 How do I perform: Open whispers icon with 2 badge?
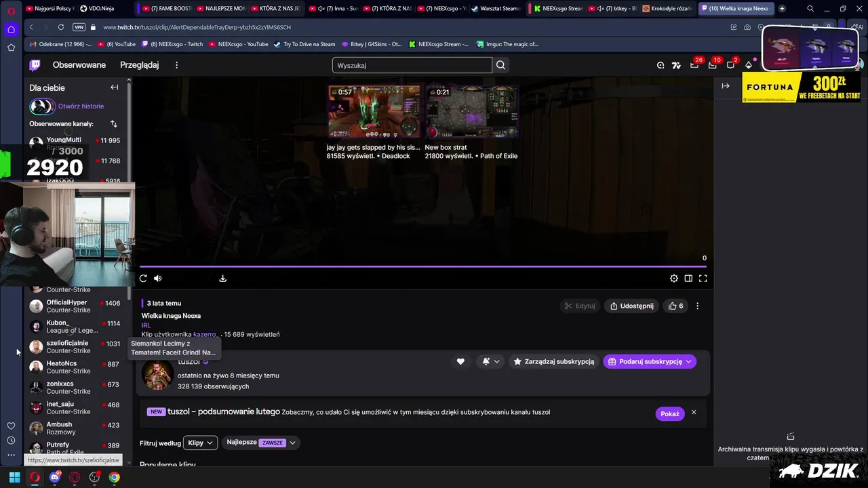point(730,65)
